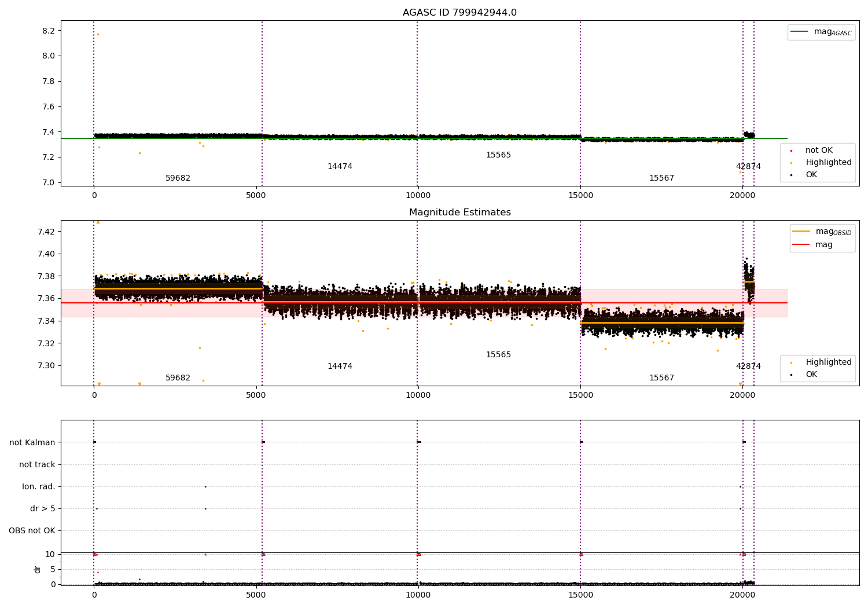Click obsid label 15567 in top plot
Image resolution: width=868 pixels, height=608 pixels.
pos(661,178)
